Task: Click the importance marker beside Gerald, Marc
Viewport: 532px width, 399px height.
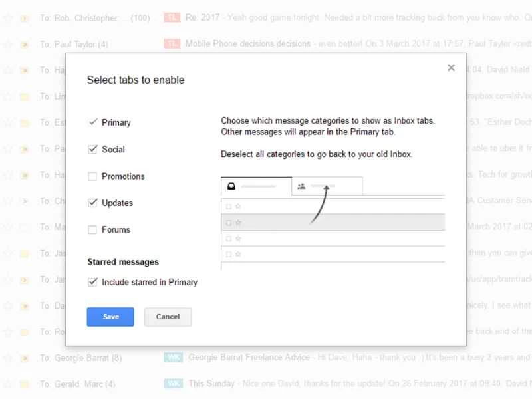Action: (x=23, y=384)
